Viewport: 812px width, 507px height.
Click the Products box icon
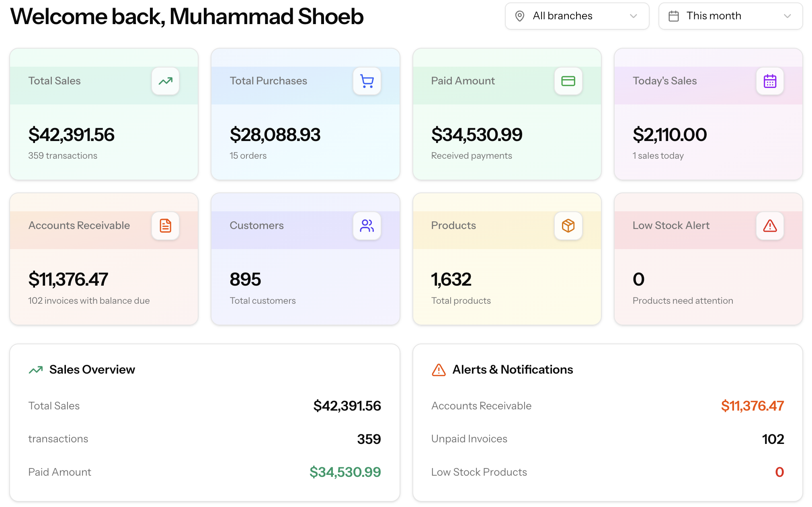point(568,226)
